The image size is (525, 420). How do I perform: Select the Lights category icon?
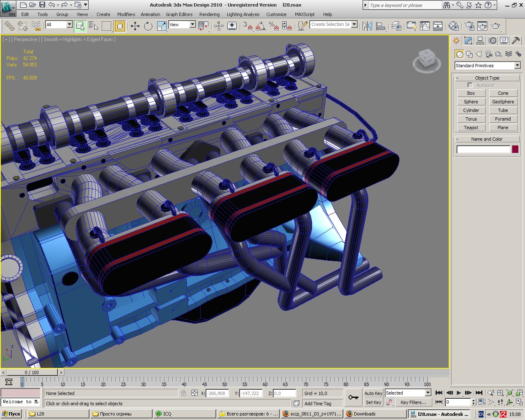tap(479, 54)
